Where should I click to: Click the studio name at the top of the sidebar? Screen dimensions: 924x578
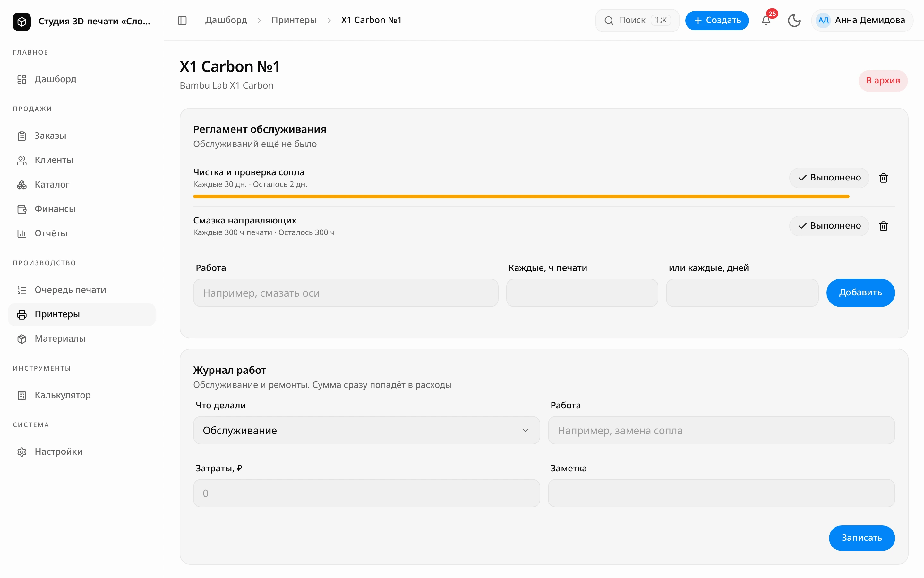tap(94, 22)
